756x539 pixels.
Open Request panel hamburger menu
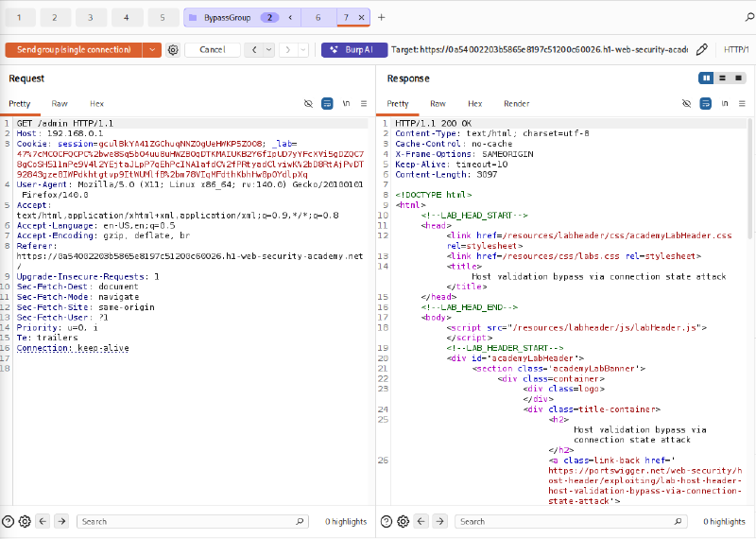tap(364, 103)
